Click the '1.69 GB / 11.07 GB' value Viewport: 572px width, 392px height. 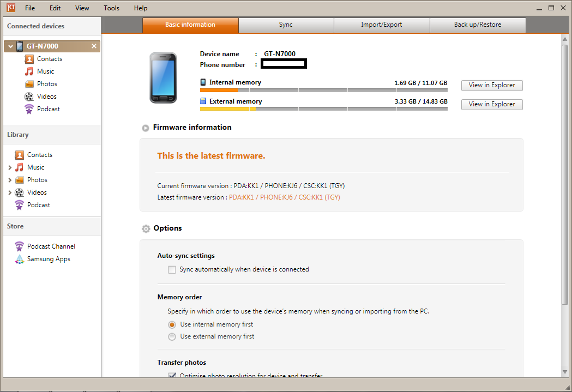point(421,83)
